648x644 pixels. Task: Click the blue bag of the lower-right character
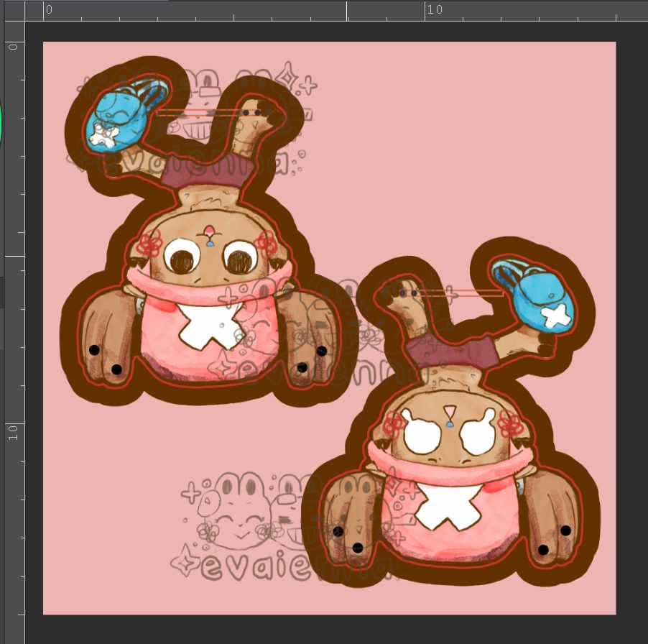tap(533, 295)
